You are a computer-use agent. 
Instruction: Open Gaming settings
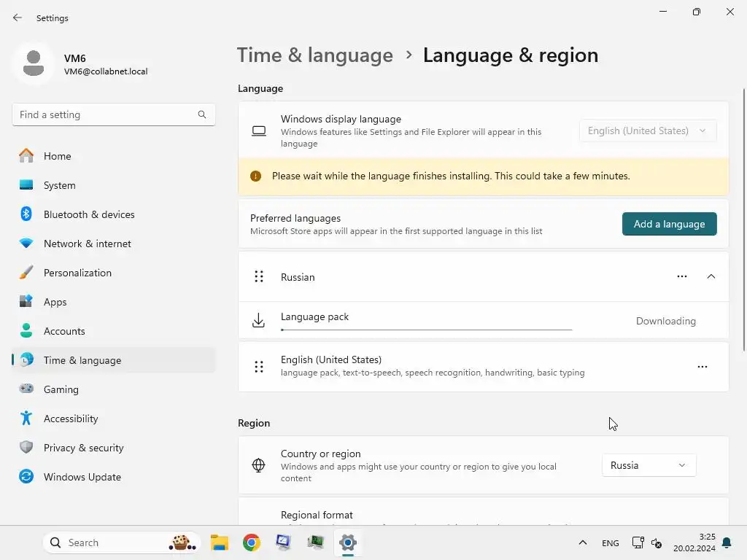(x=113, y=389)
